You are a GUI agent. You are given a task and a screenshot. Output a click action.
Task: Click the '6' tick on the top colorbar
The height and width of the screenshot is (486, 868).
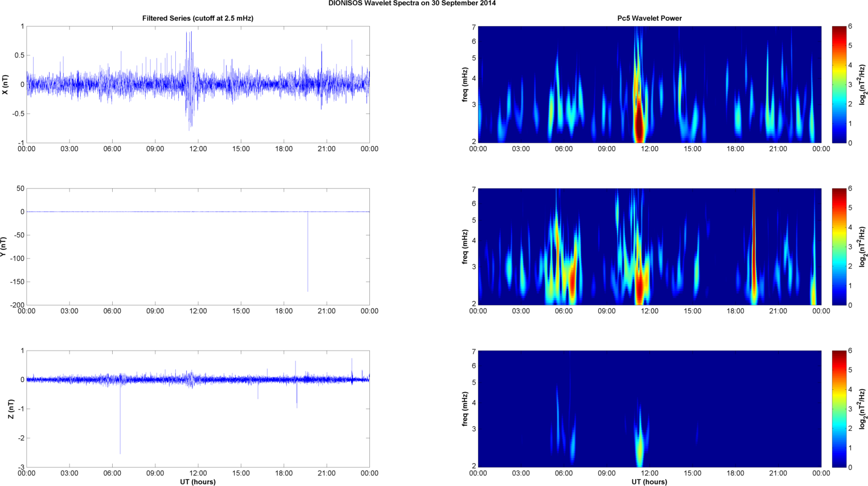click(850, 26)
